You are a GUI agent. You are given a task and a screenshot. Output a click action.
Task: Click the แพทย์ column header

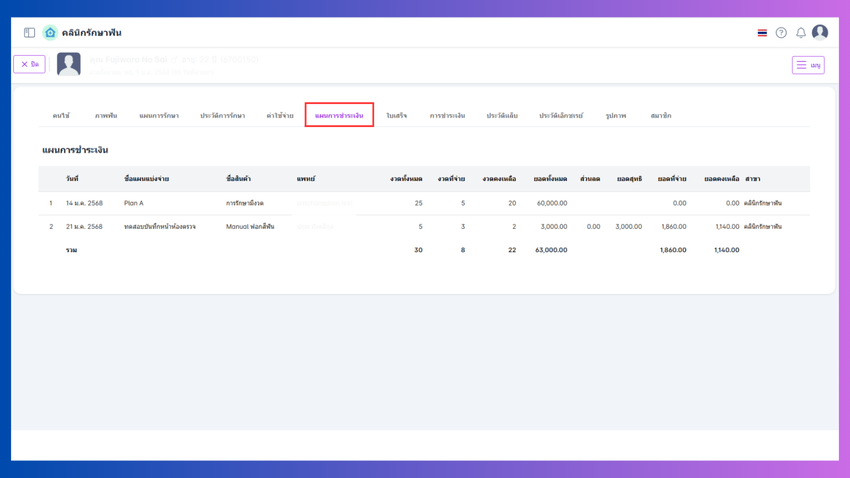pos(306,179)
